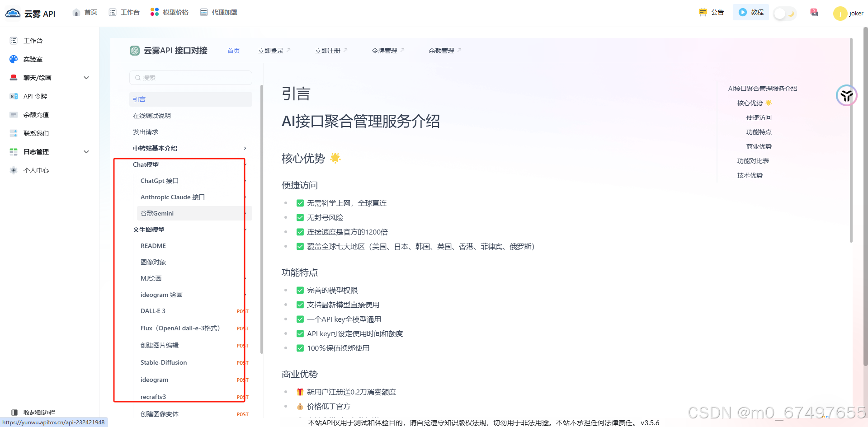
Task: Click the 云雾API 接口对接 green logo
Action: pyautogui.click(x=135, y=51)
